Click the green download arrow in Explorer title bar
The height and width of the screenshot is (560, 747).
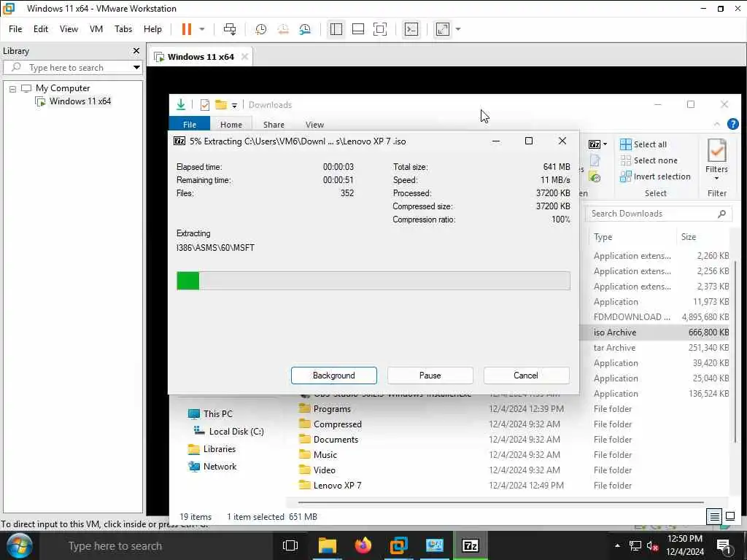tap(181, 104)
